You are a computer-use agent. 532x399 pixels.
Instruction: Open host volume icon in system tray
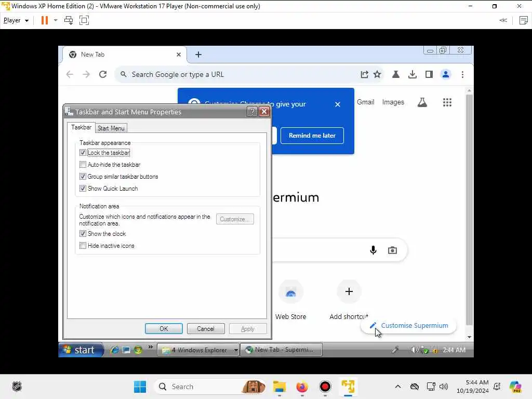pyautogui.click(x=444, y=387)
